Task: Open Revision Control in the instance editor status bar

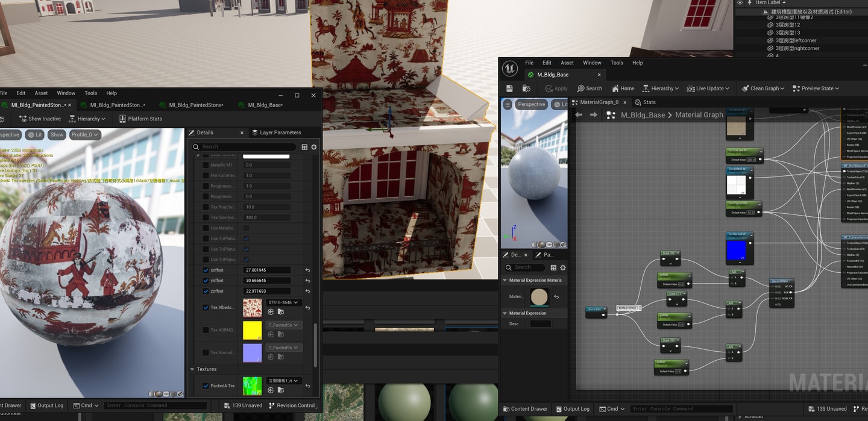Action: point(292,405)
